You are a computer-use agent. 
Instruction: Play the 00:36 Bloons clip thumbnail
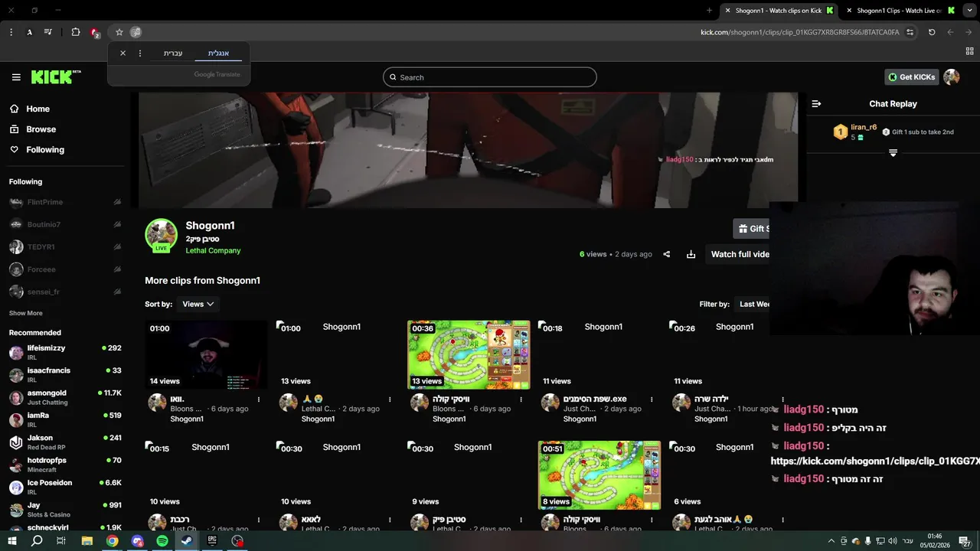click(469, 354)
